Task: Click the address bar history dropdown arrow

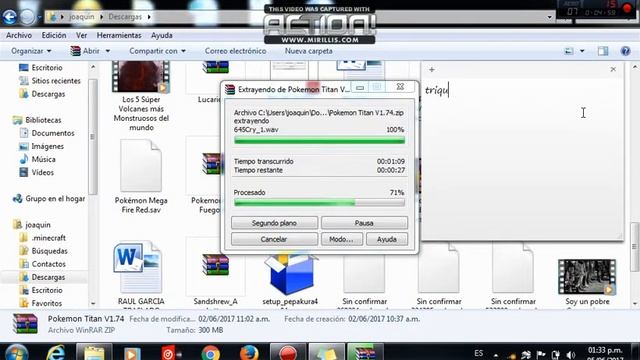Action: click(x=550, y=17)
